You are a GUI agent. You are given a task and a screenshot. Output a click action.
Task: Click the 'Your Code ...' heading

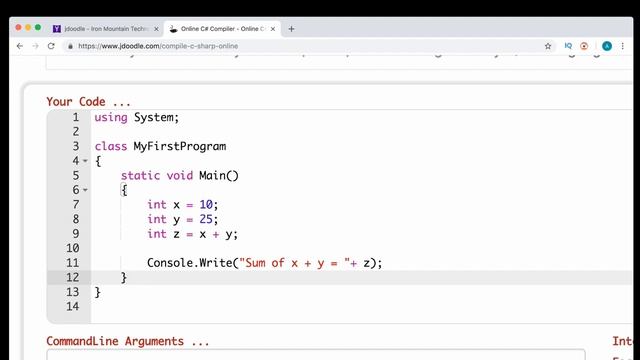click(88, 102)
